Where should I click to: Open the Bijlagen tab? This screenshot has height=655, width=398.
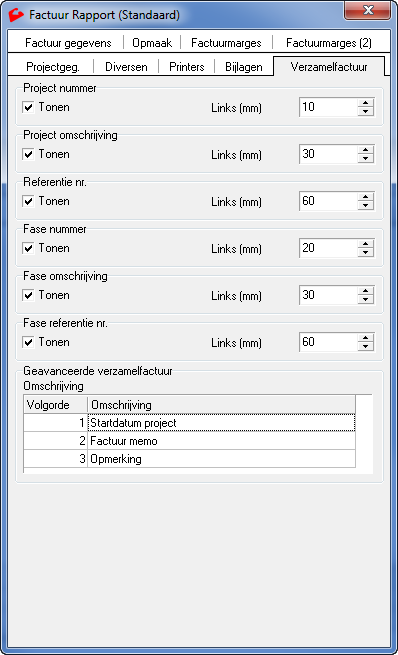tap(243, 67)
